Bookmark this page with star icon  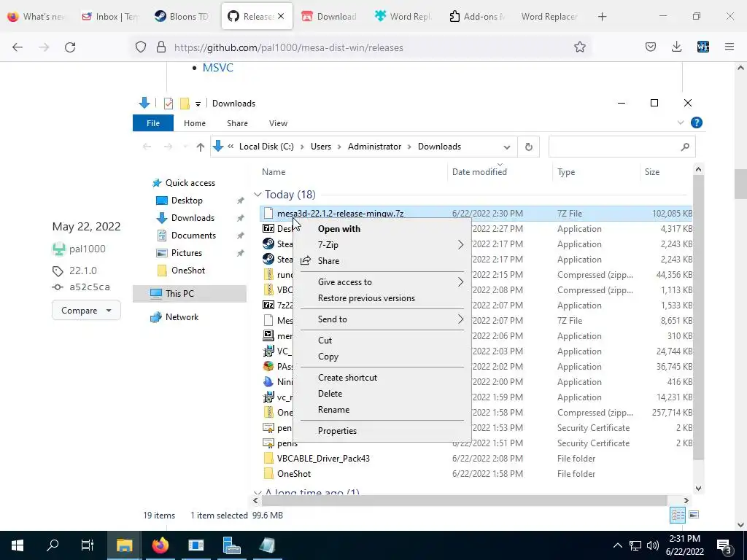(580, 47)
